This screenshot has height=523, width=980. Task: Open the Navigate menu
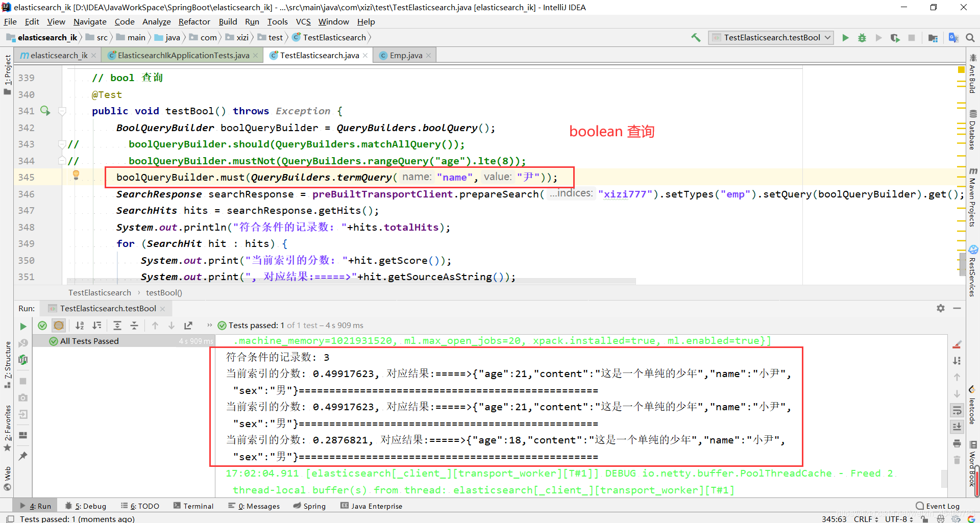tap(90, 21)
